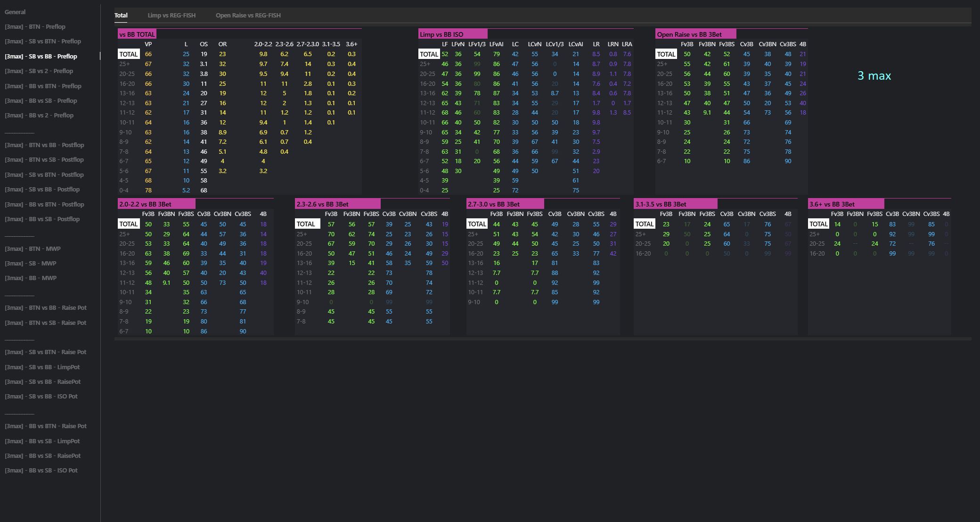The image size is (980, 522).
Task: Open [3max] - BTN vs BB - Postflop
Action: click(44, 145)
